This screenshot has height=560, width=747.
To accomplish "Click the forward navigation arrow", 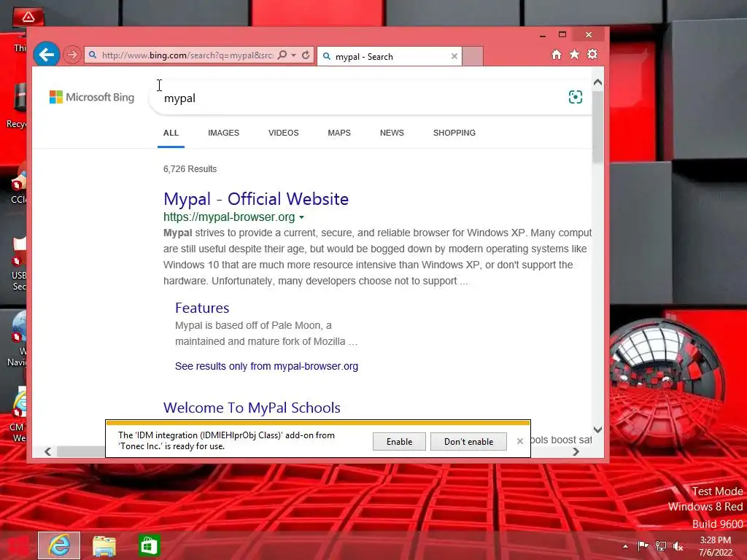I will point(72,55).
